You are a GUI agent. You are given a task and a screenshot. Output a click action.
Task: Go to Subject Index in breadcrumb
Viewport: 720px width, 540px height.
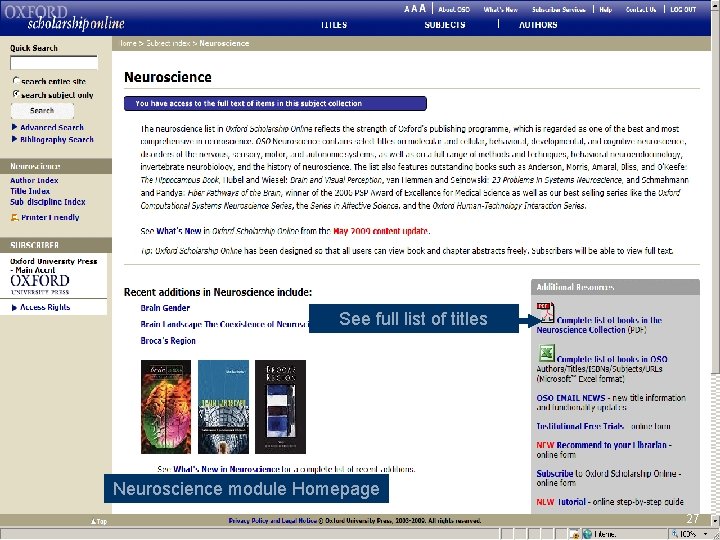pos(168,43)
